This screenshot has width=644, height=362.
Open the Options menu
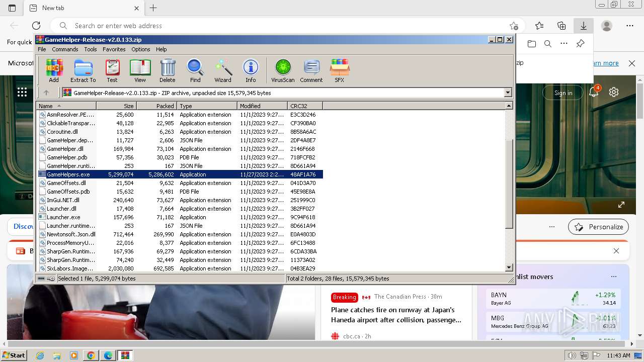141,49
